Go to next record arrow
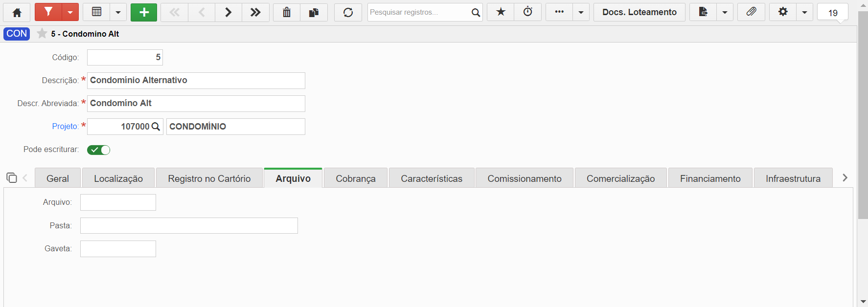This screenshot has width=868, height=307. (x=228, y=12)
